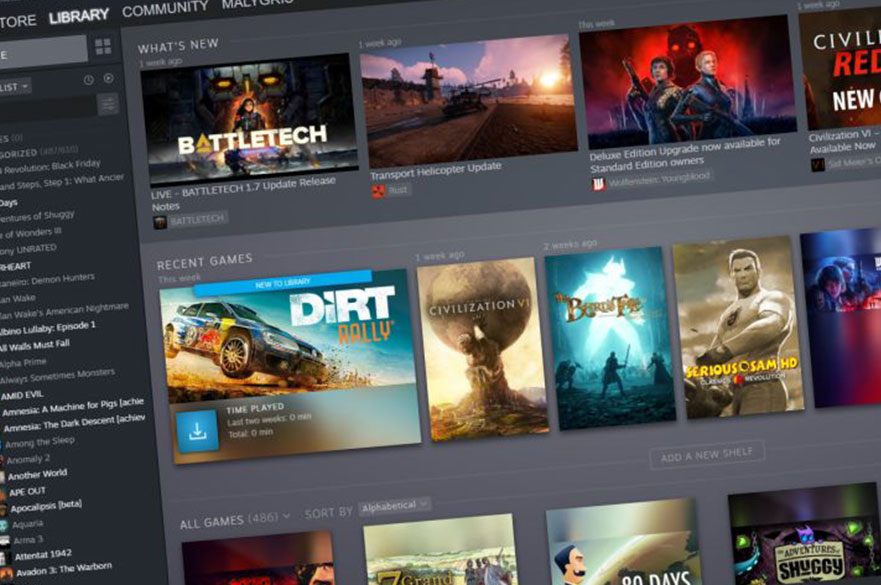Click the blue download icon for DiRT Rally
The image size is (881, 585).
click(197, 431)
